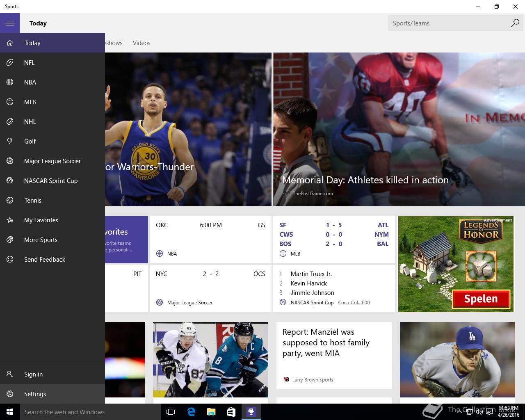Open Task View on the taskbar
This screenshot has width=525, height=420.
[171, 412]
